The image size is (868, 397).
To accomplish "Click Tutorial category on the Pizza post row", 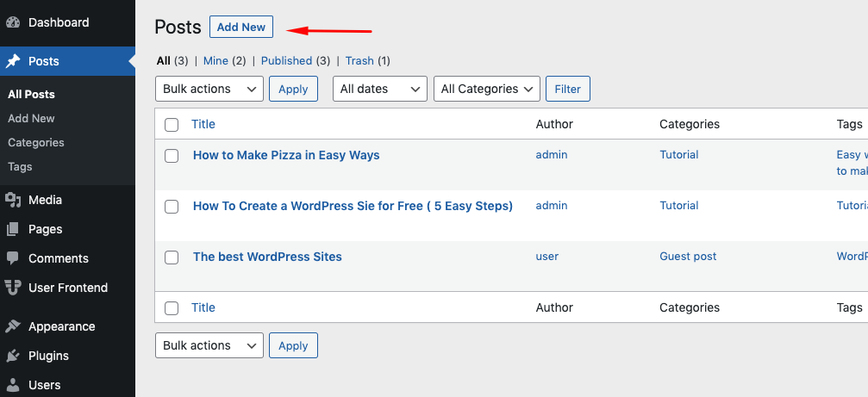I will 679,155.
